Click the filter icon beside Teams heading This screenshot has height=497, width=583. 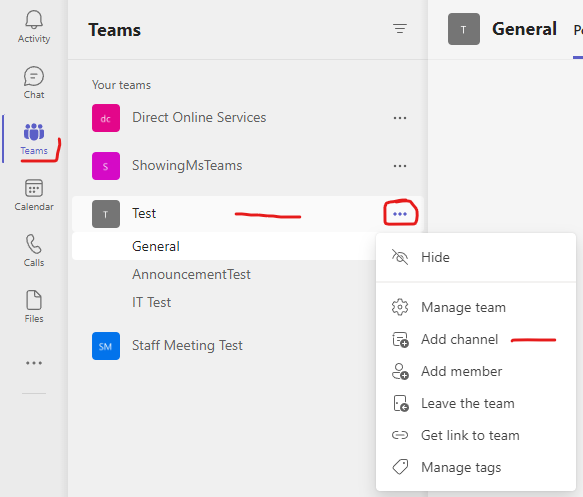[x=400, y=29]
